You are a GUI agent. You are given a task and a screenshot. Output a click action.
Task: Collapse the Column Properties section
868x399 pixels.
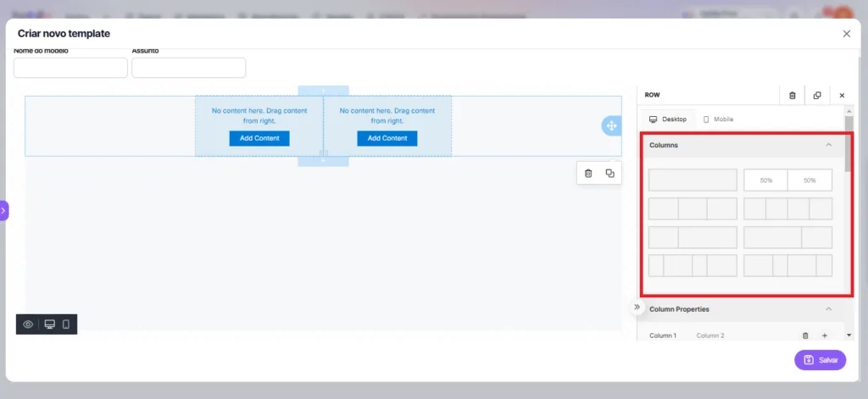coord(828,309)
